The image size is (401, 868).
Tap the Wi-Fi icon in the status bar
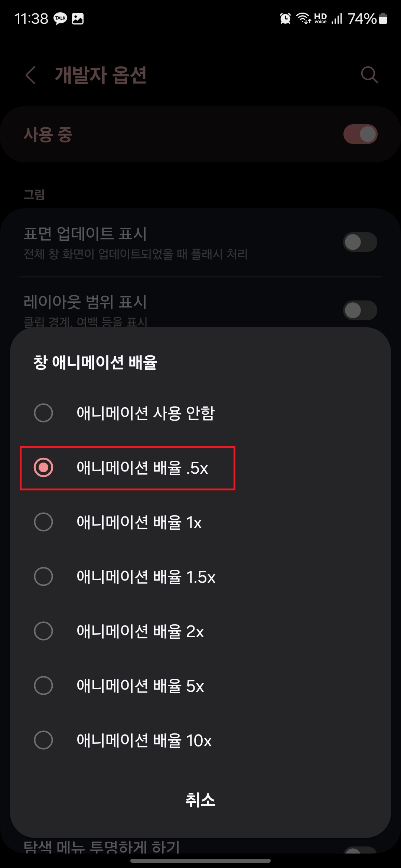coord(301,18)
